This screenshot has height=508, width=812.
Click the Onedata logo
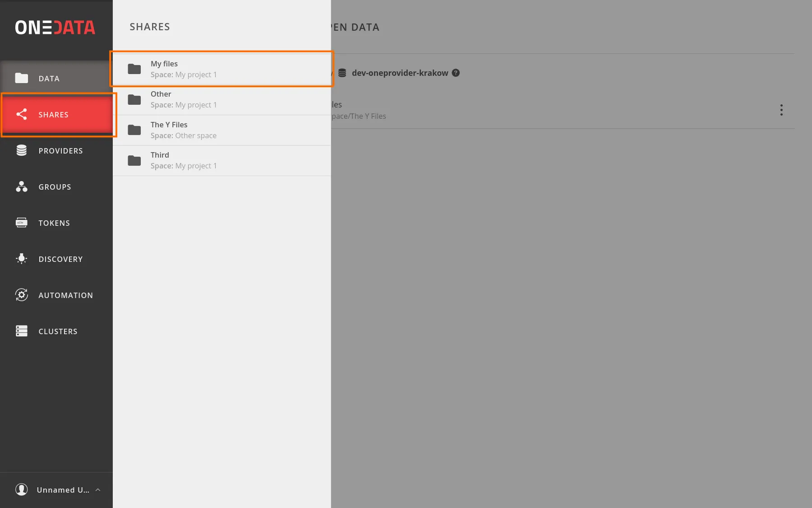coord(55,28)
